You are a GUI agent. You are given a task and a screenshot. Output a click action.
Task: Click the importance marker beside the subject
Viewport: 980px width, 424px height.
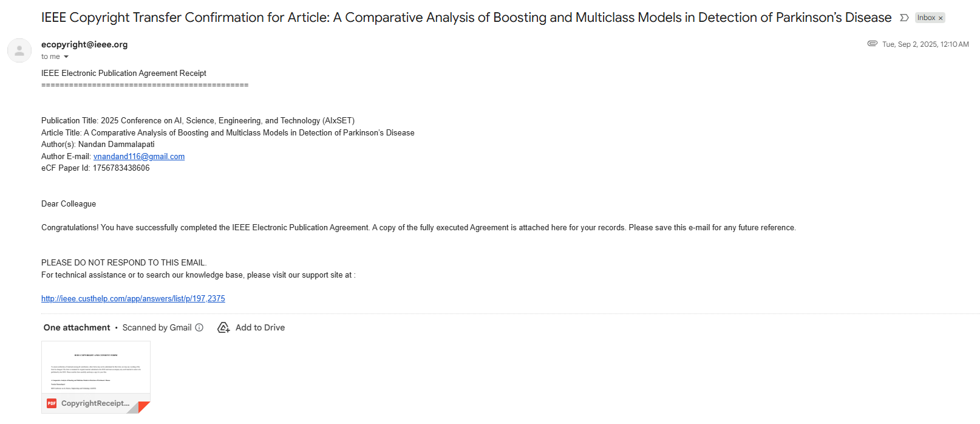pyautogui.click(x=904, y=18)
